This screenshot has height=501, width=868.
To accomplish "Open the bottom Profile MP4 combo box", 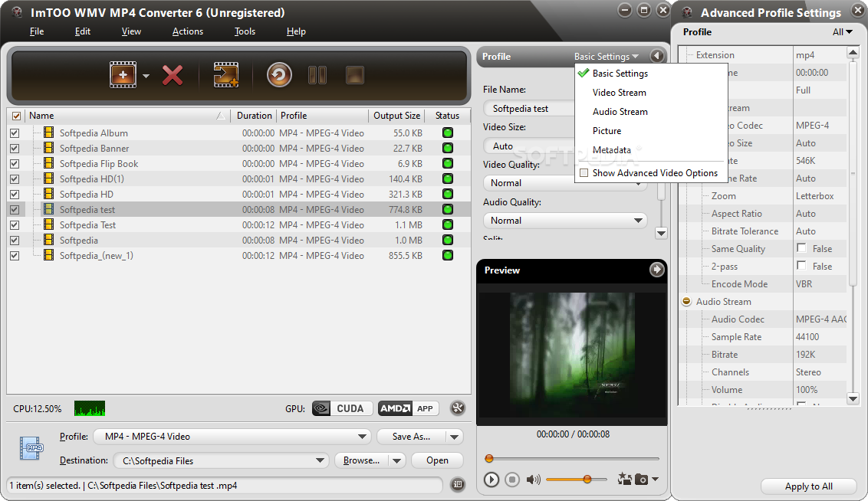I will [232, 437].
